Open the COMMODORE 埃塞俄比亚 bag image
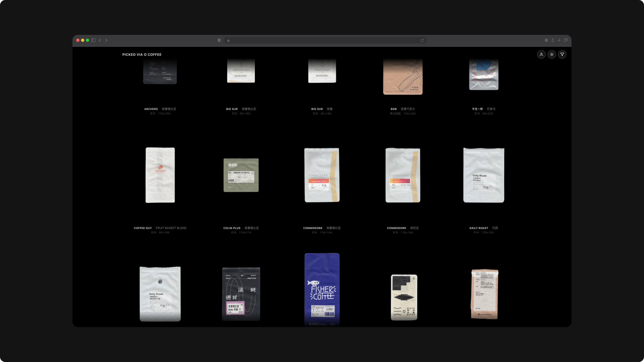Screen dimensions: 644x362 click(x=322, y=175)
